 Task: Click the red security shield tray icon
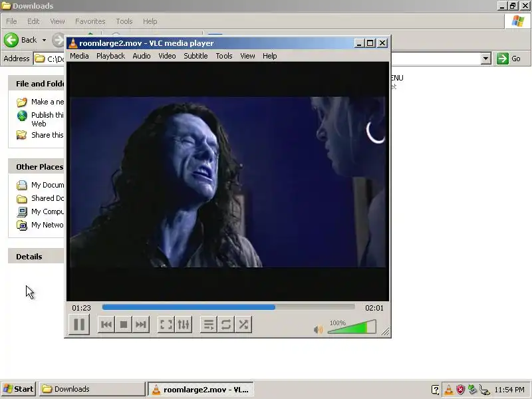460,390
